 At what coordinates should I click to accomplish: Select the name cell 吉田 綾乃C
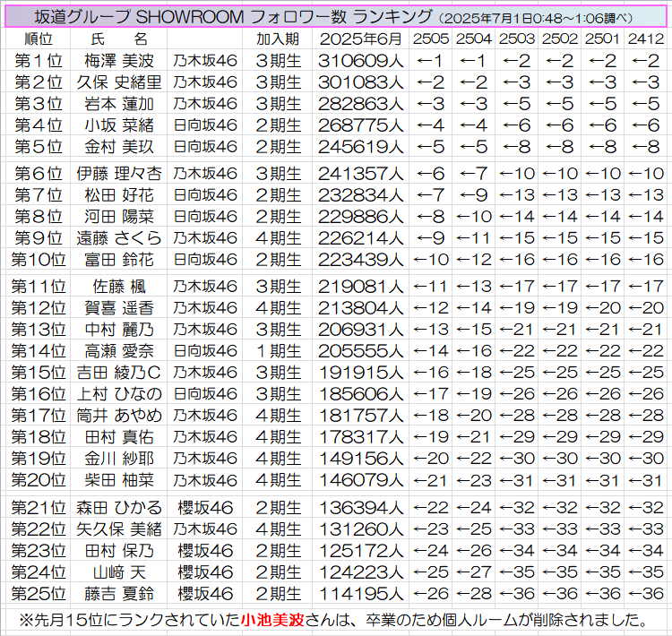tap(119, 372)
